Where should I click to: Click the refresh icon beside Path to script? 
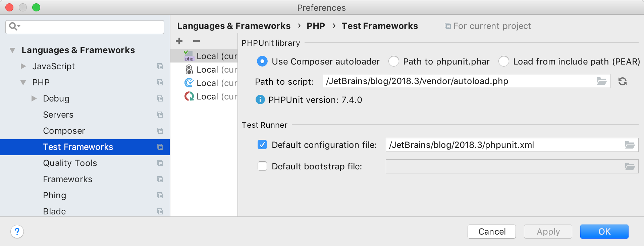(623, 81)
